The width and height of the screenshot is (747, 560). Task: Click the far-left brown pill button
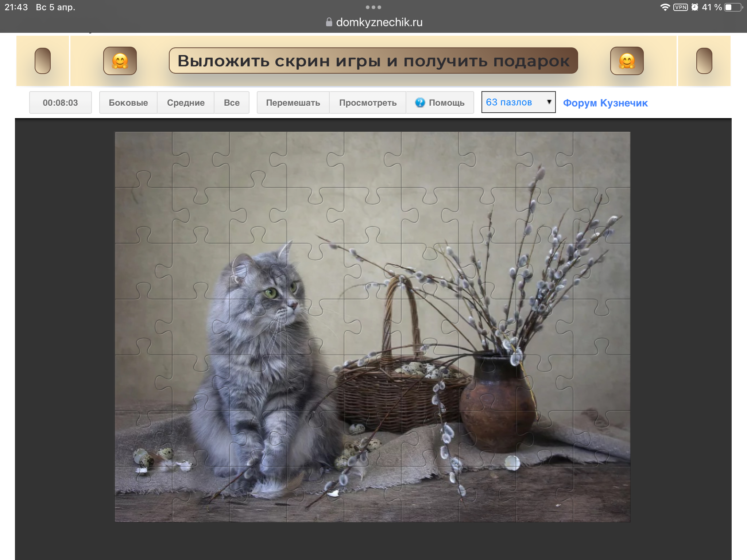tap(43, 61)
